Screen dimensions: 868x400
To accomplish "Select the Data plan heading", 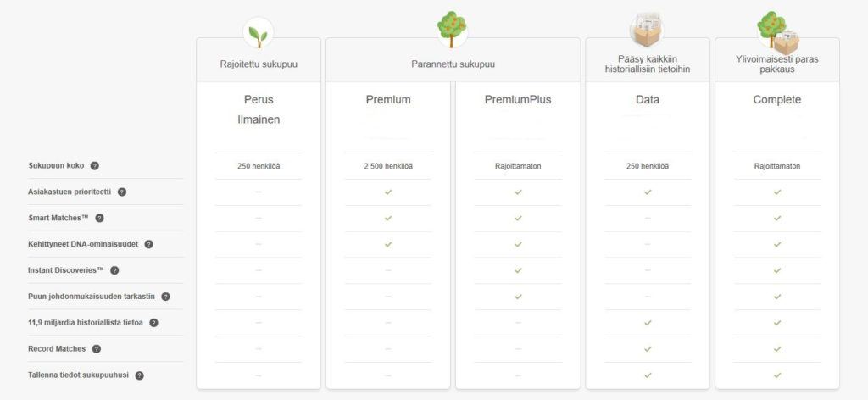I will [647, 100].
